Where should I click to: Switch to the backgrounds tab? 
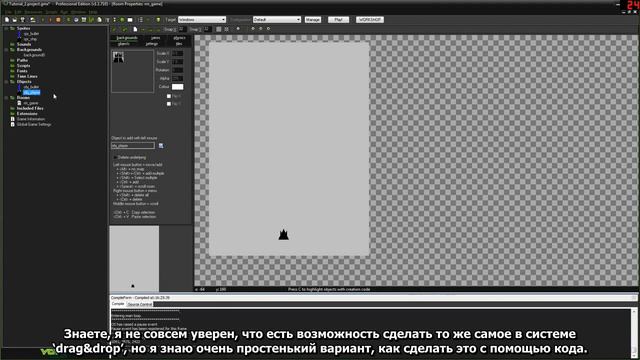[127, 38]
